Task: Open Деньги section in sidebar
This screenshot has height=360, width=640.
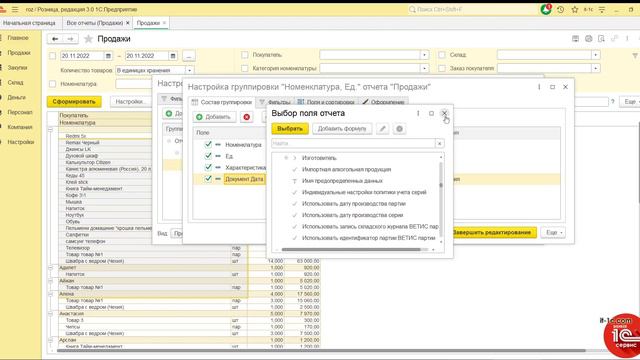Action: point(16,97)
